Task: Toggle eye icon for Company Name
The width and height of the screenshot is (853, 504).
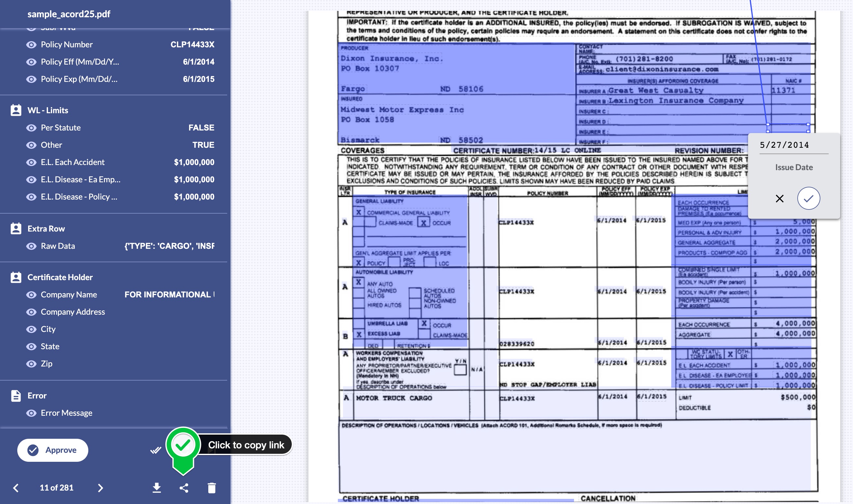Action: pyautogui.click(x=31, y=295)
